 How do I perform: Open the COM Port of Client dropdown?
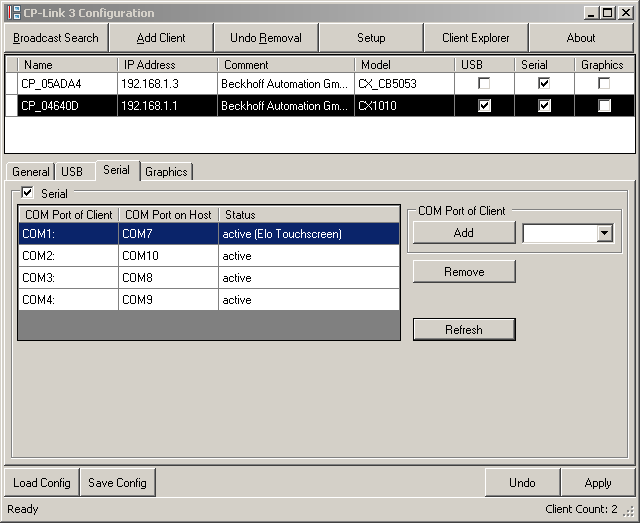[604, 233]
